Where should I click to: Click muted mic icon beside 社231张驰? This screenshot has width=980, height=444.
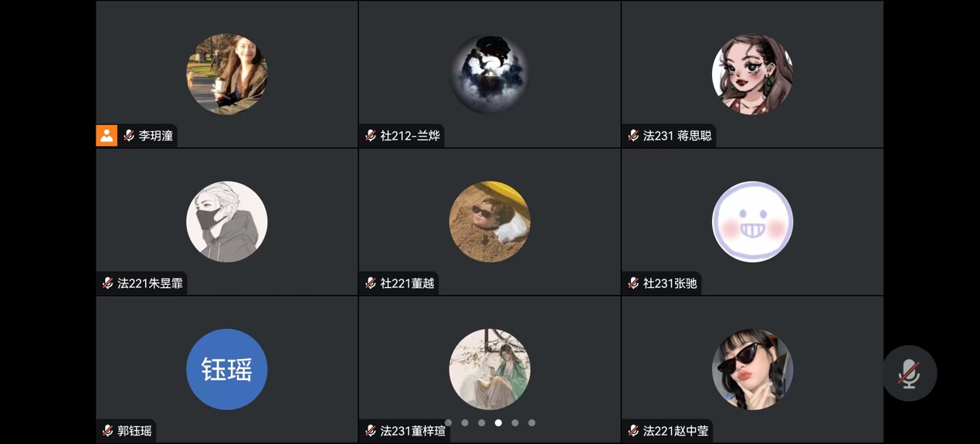click(x=633, y=283)
